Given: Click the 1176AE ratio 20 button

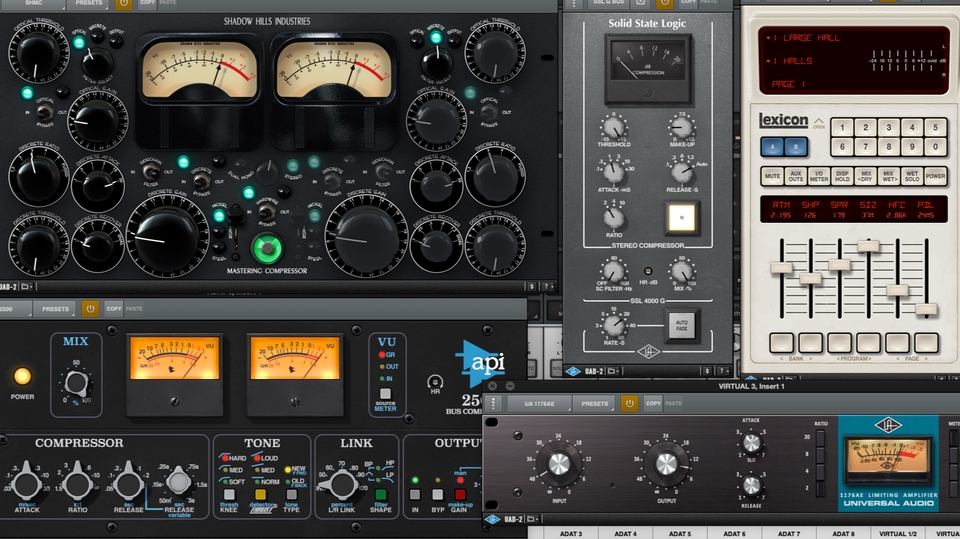Looking at the screenshot, I should (x=820, y=437).
